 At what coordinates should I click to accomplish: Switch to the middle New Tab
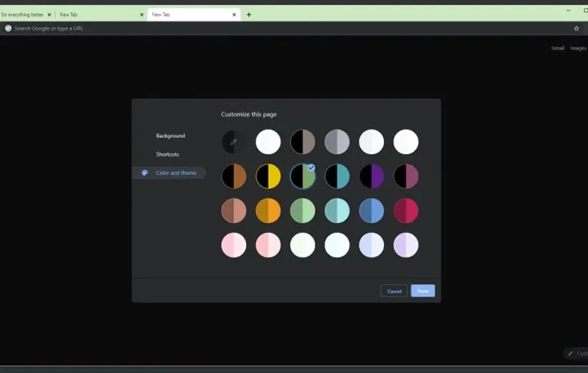point(100,14)
